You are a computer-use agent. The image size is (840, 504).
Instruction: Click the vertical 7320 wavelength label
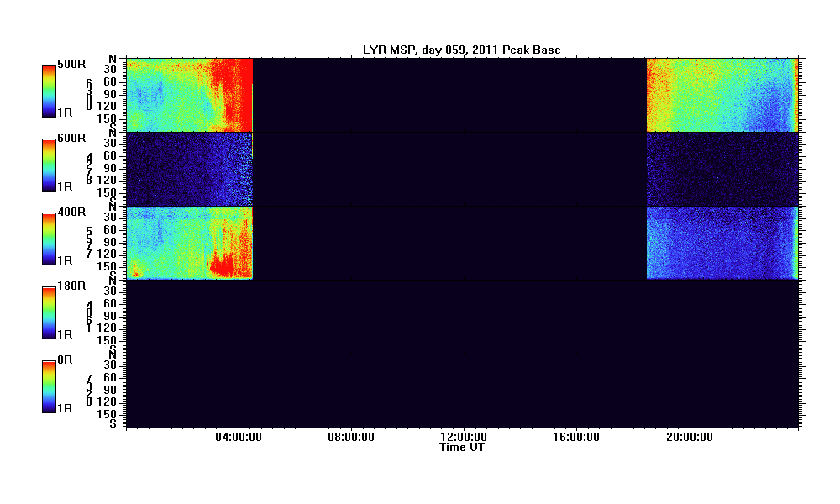(89, 390)
